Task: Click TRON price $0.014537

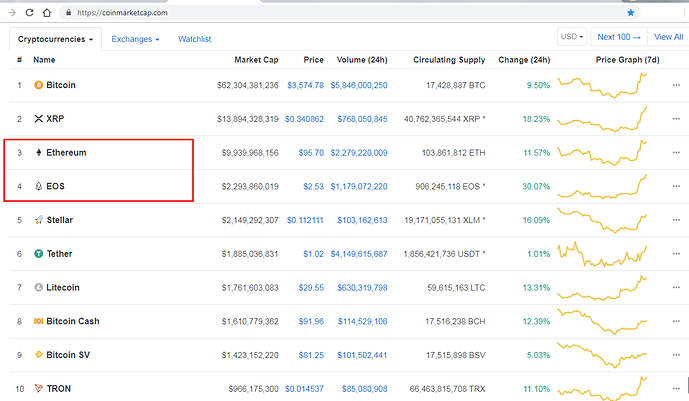Action: coord(305,389)
